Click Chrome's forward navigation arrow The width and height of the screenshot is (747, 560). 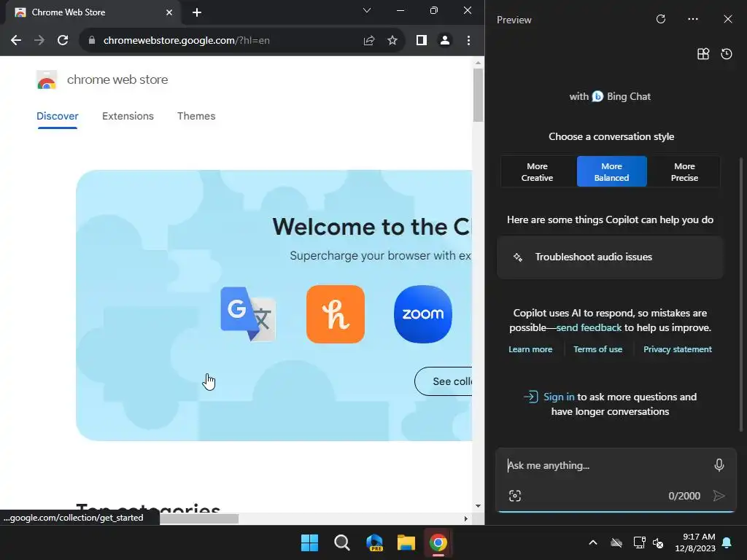coord(39,41)
